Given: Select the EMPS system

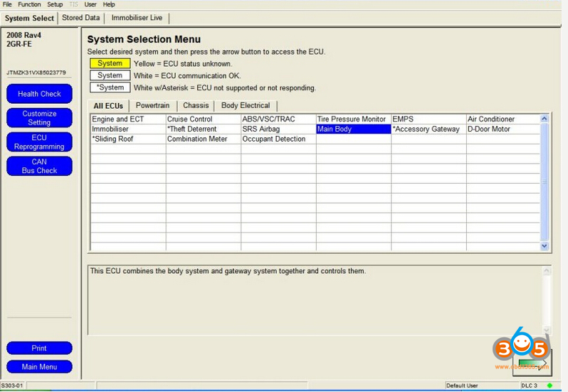Looking at the screenshot, I should click(x=428, y=119).
